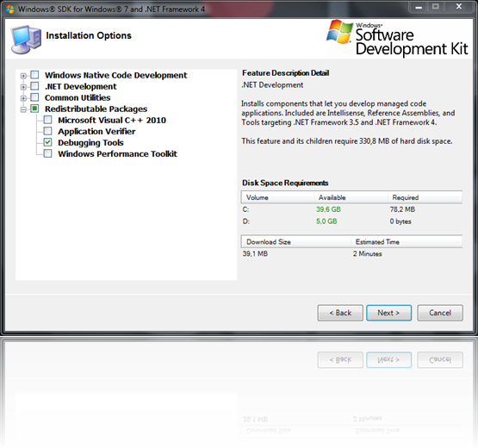
Task: Click the 5,0 GB available value
Action: (326, 221)
